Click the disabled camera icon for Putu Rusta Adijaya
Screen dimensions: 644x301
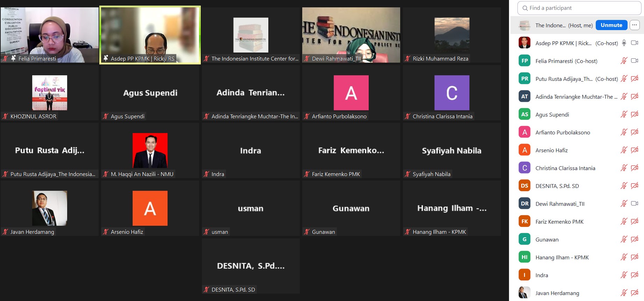click(x=634, y=79)
